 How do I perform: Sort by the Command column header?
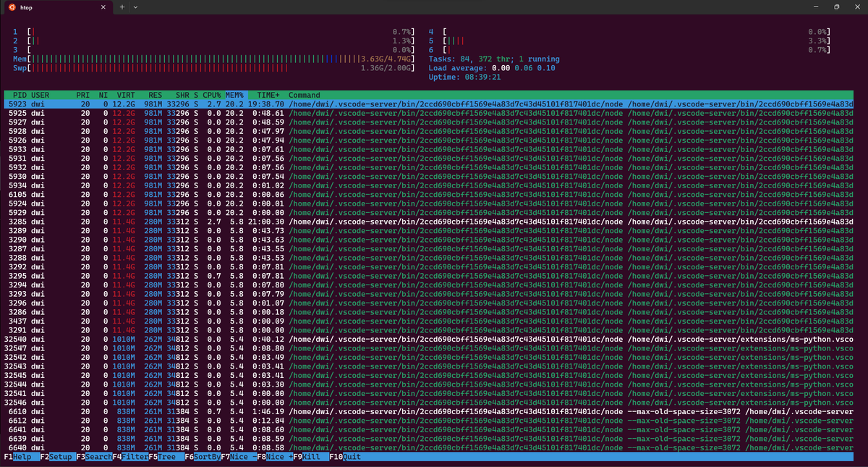pyautogui.click(x=305, y=95)
